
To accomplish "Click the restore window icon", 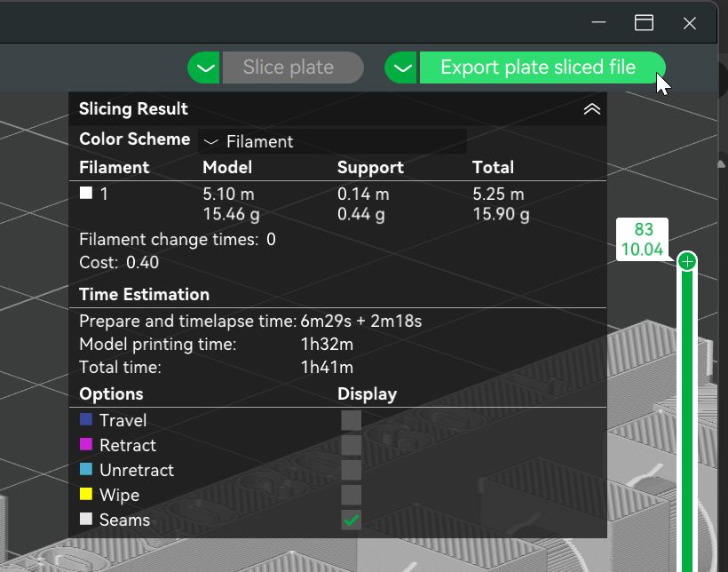I will coord(643,22).
